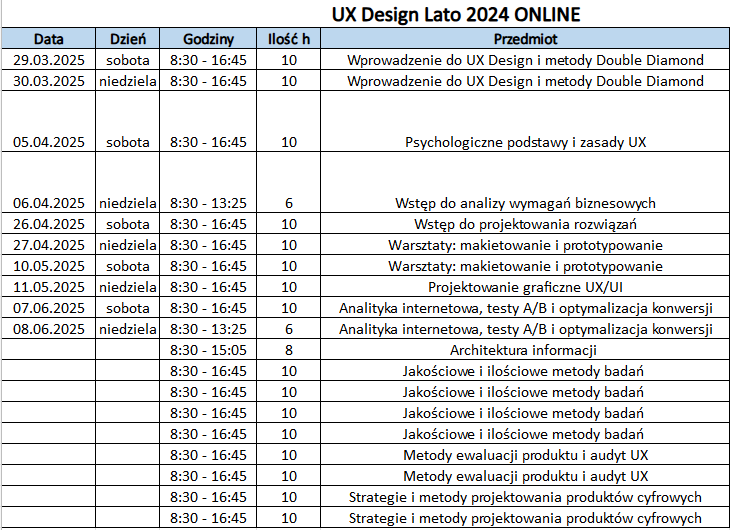Click niedziela in the 11.05.2025 row
This screenshot has height=530, width=730.
click(x=128, y=286)
